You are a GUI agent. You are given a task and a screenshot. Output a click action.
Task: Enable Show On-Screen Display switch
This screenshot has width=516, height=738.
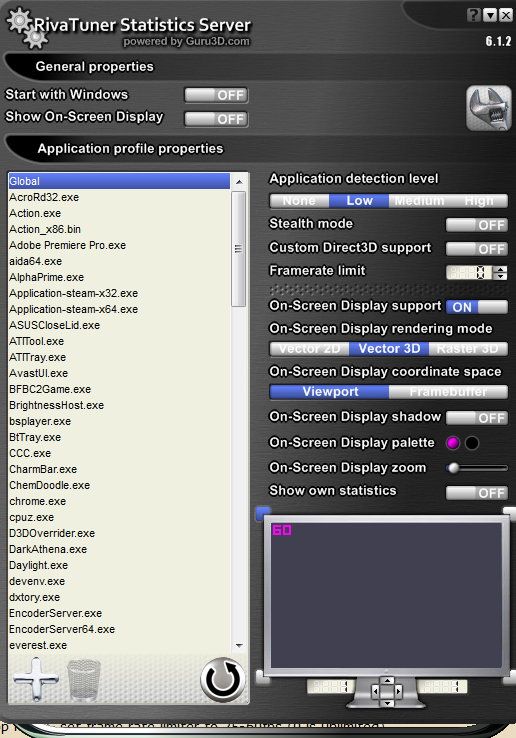[216, 119]
